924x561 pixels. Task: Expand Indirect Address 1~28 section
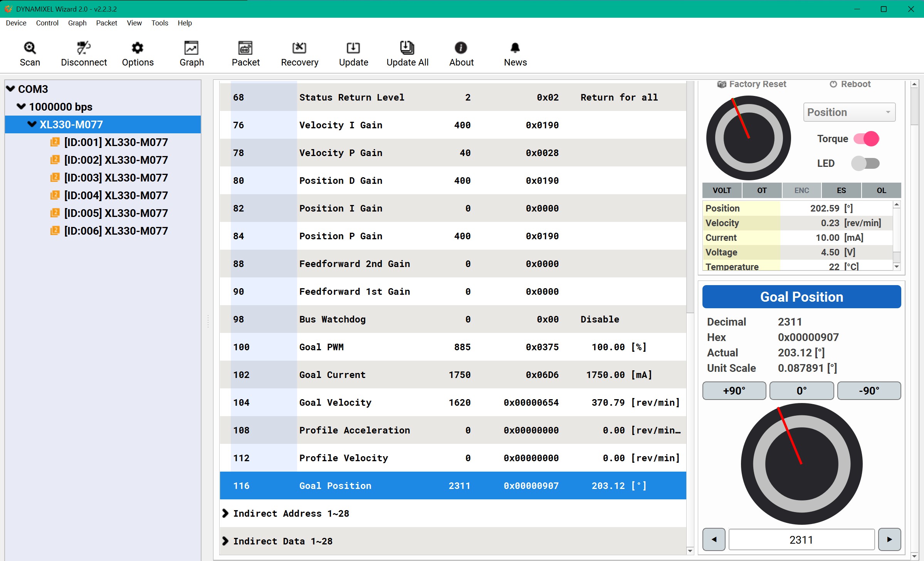[225, 513]
